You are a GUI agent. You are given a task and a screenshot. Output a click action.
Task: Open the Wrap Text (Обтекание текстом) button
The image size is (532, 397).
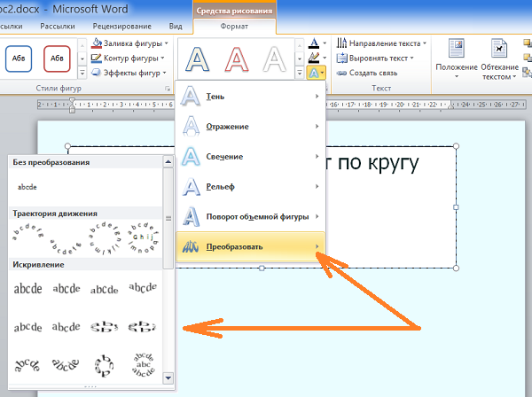click(x=499, y=59)
